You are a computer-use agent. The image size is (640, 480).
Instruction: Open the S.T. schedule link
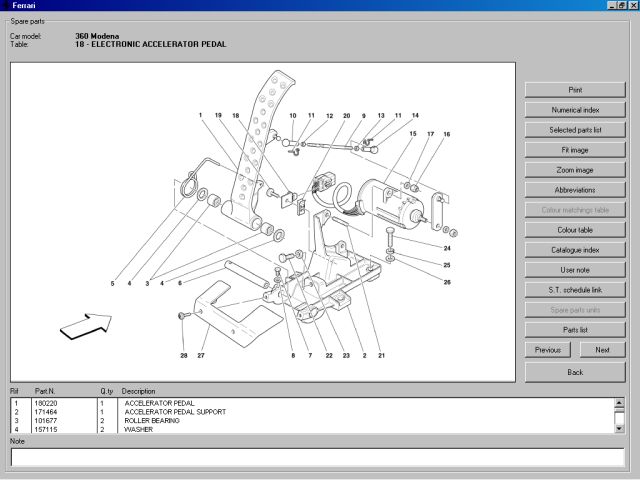575,290
